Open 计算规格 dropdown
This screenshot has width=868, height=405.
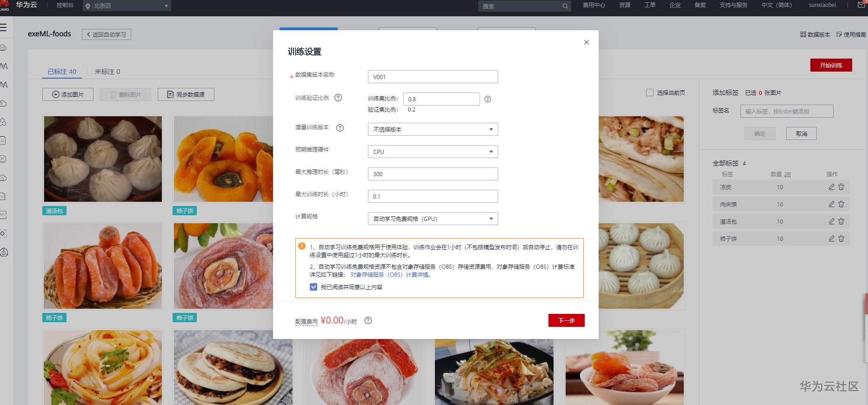(433, 219)
